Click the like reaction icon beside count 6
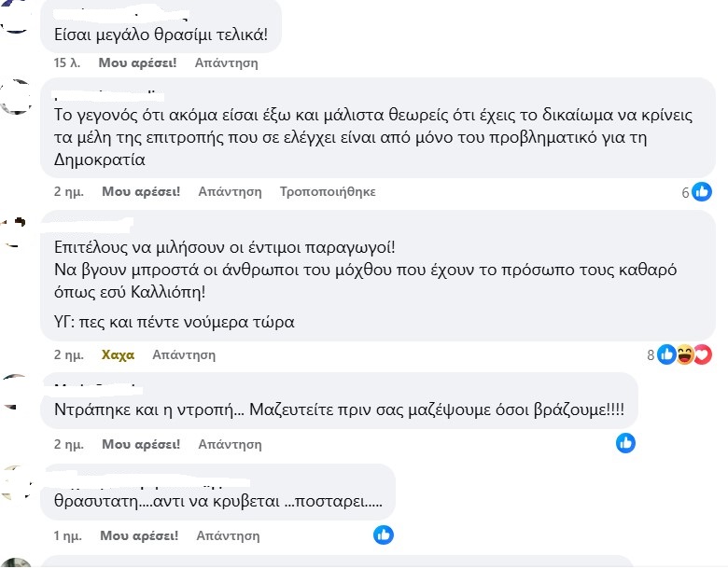728x569 pixels. [702, 192]
